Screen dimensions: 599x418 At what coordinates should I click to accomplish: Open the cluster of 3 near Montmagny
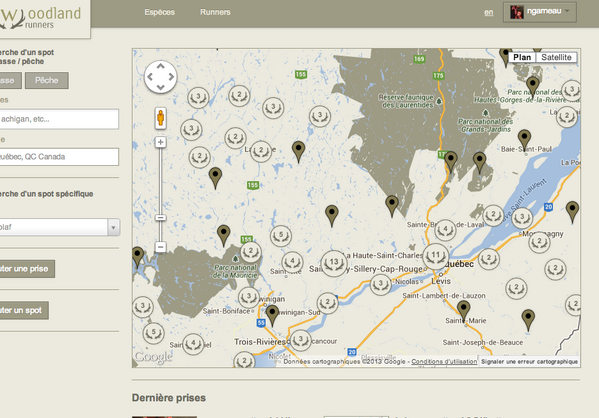tap(522, 218)
